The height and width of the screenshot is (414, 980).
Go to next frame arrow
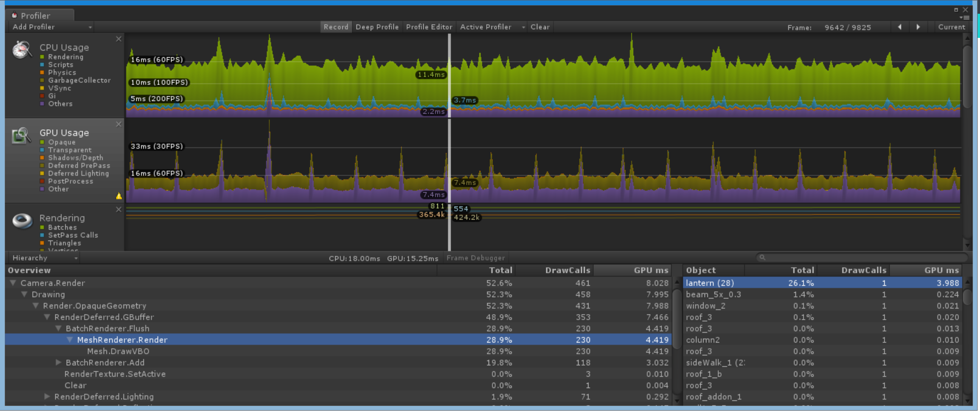[x=918, y=27]
